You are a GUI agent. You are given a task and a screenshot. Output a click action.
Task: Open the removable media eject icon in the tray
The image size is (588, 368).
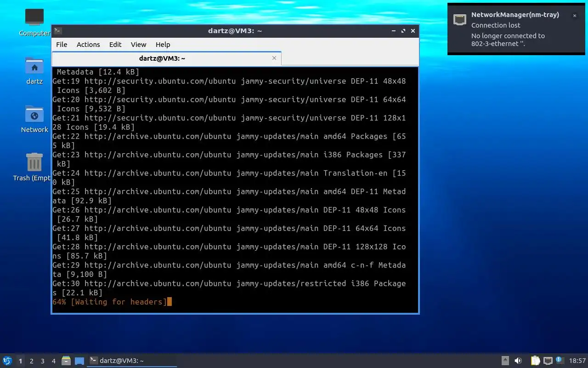[x=505, y=361]
